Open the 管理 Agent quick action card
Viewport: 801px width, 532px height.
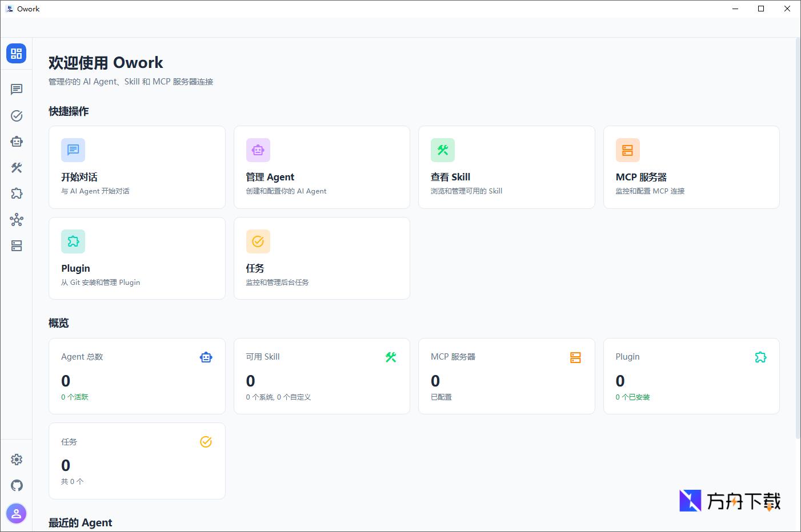click(322, 167)
